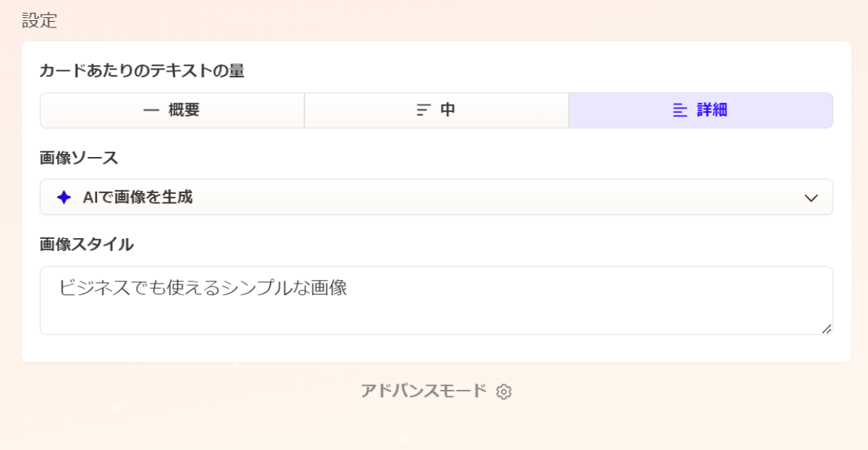Click the sparkle icon in 画像ソース dropdown

pyautogui.click(x=64, y=198)
